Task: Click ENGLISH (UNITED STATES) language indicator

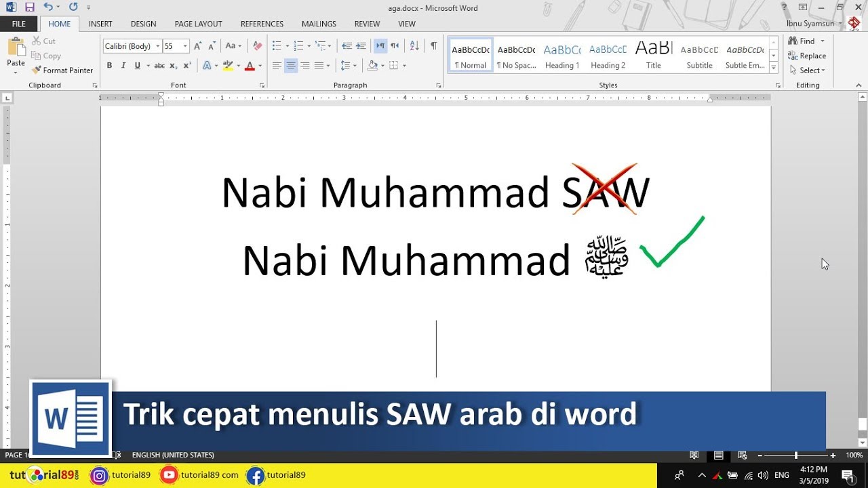Action: pos(173,455)
